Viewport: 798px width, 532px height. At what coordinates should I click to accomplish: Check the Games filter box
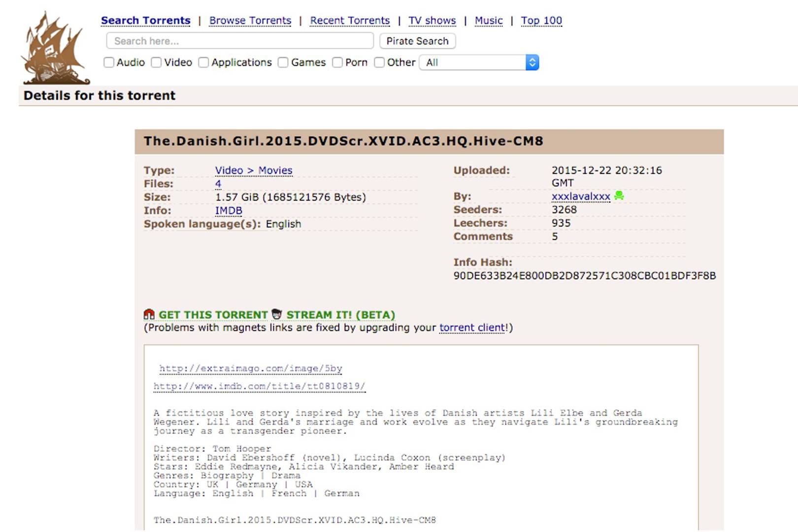(x=283, y=63)
